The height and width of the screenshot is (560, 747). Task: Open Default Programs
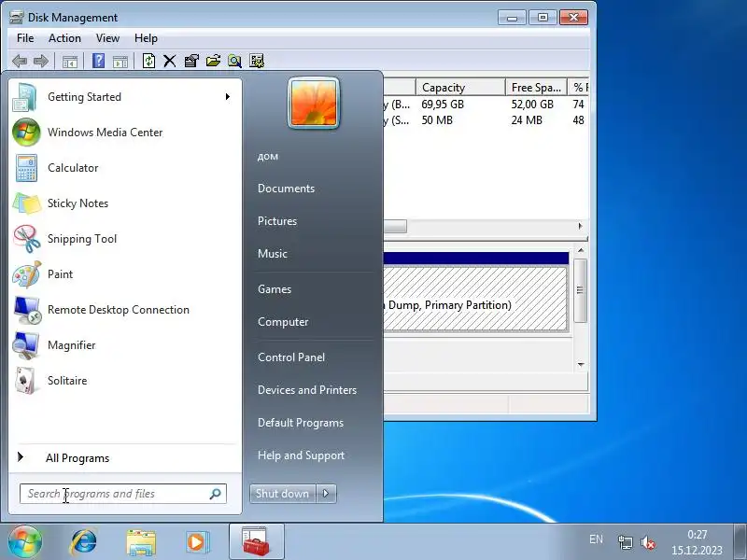click(301, 423)
